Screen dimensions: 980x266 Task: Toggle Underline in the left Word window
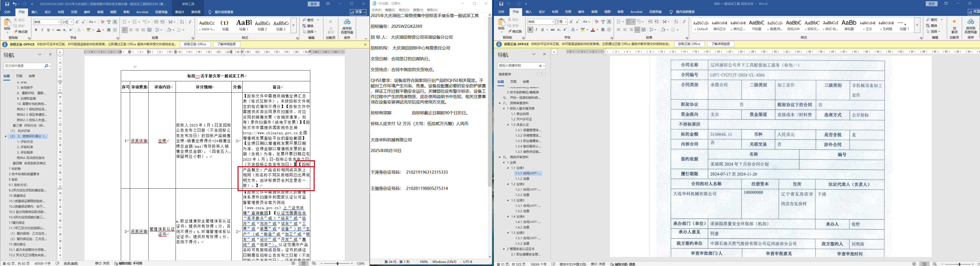[48, 30]
